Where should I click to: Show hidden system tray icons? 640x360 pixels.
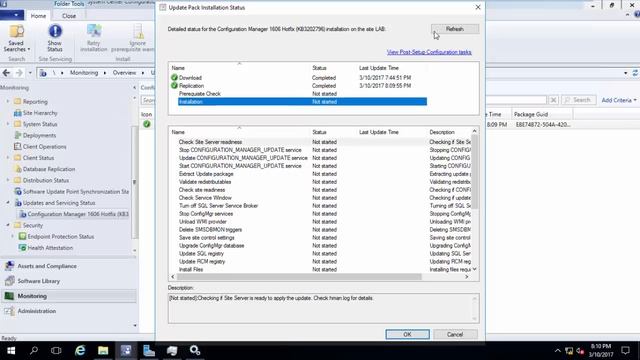(x=558, y=351)
